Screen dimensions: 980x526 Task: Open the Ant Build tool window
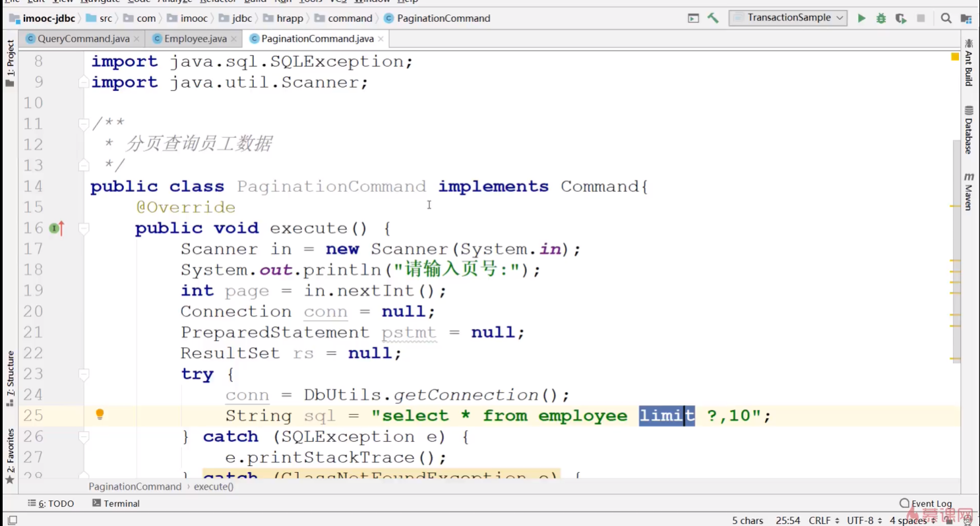[x=969, y=62]
